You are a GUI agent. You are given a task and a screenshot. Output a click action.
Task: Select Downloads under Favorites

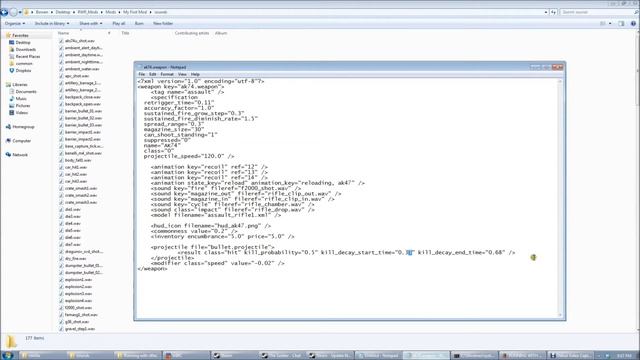click(x=25, y=49)
